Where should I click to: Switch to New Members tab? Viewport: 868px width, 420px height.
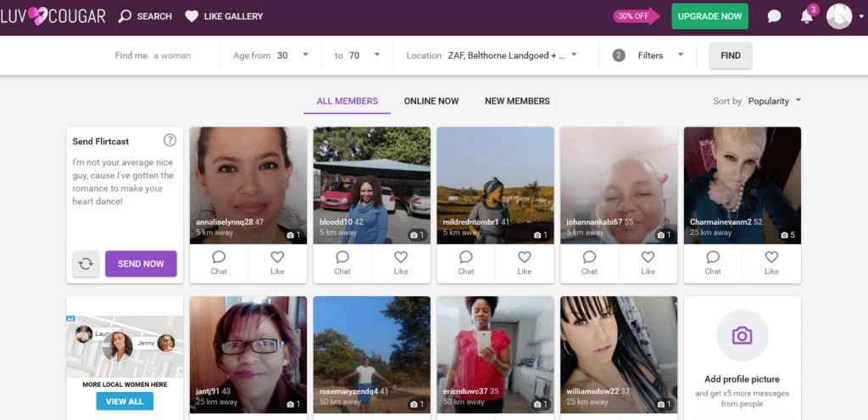point(517,102)
